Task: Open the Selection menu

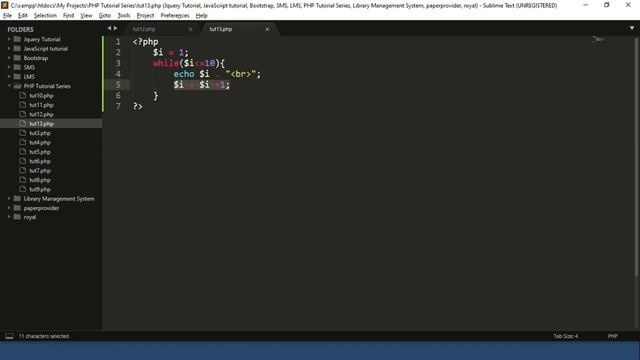Action: click(x=45, y=16)
